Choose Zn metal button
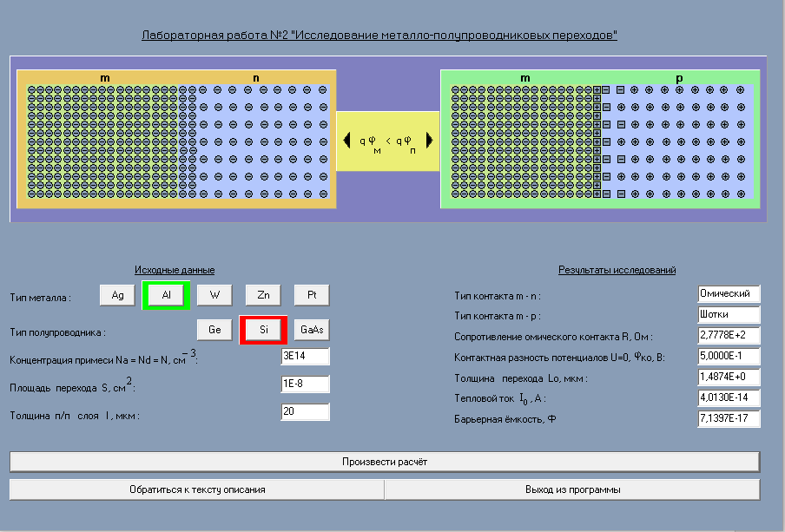This screenshot has height=532, width=785. click(263, 295)
